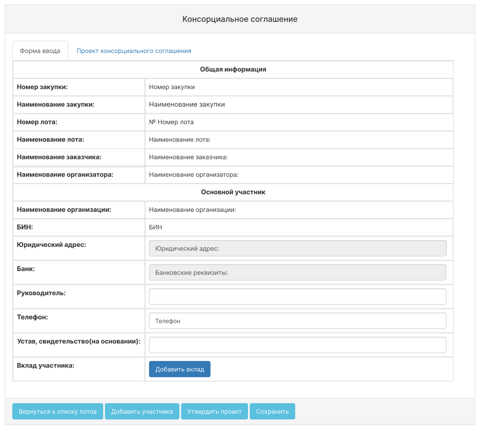Approve the project with 'Утвердить проект'
This screenshot has width=480, height=448.
(x=214, y=411)
